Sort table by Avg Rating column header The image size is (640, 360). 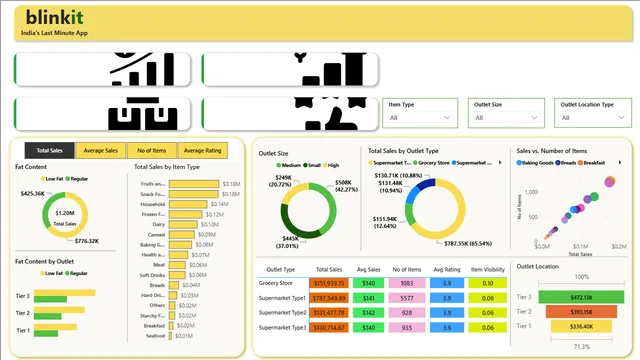[447, 269]
